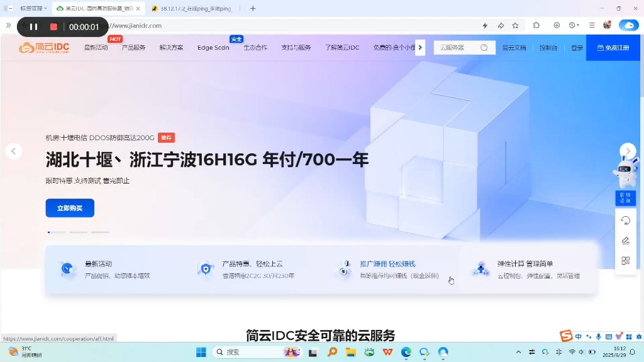Click the 简云IDC site logo

coord(44,48)
